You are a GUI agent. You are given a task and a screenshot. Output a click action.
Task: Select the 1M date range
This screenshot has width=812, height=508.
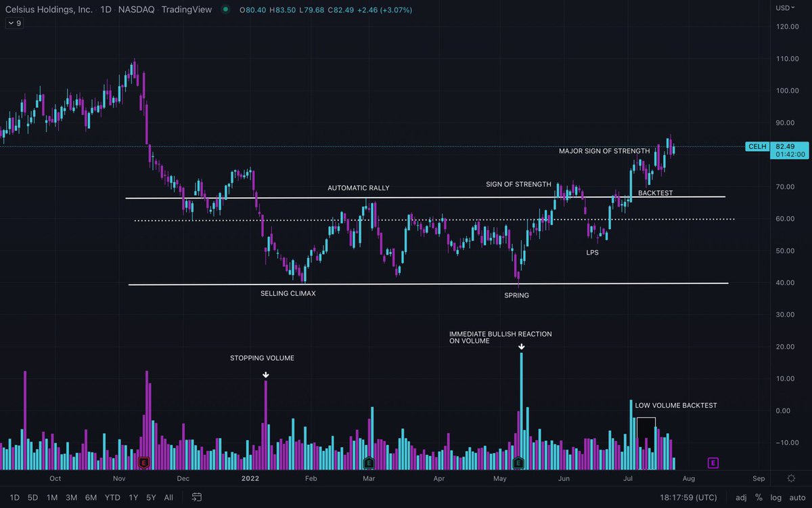tap(51, 498)
